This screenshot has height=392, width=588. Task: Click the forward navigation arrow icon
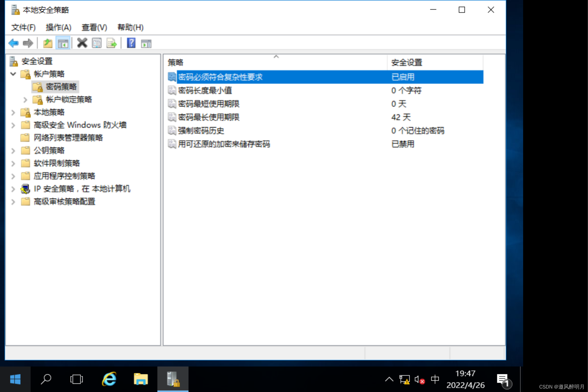(28, 43)
